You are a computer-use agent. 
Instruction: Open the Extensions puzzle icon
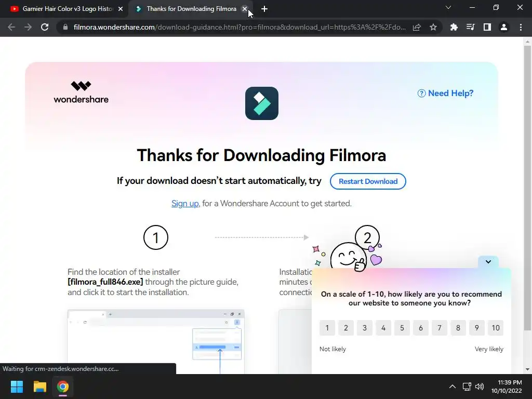point(454,27)
